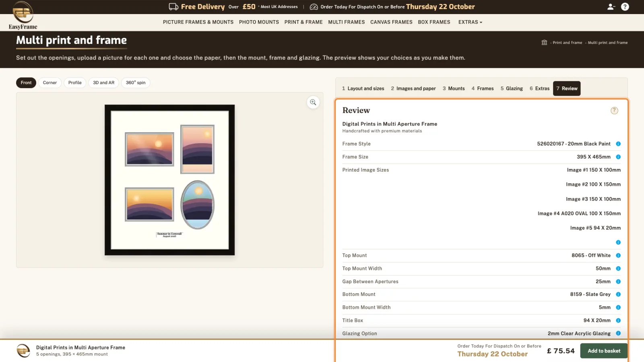644x362 pixels.
Task: Click the info icon for Glazing Option
Action: (618, 333)
